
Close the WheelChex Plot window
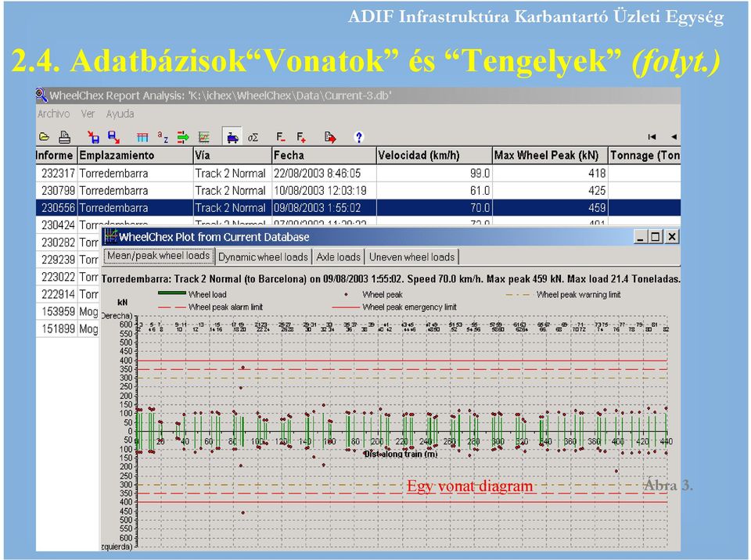click(672, 237)
